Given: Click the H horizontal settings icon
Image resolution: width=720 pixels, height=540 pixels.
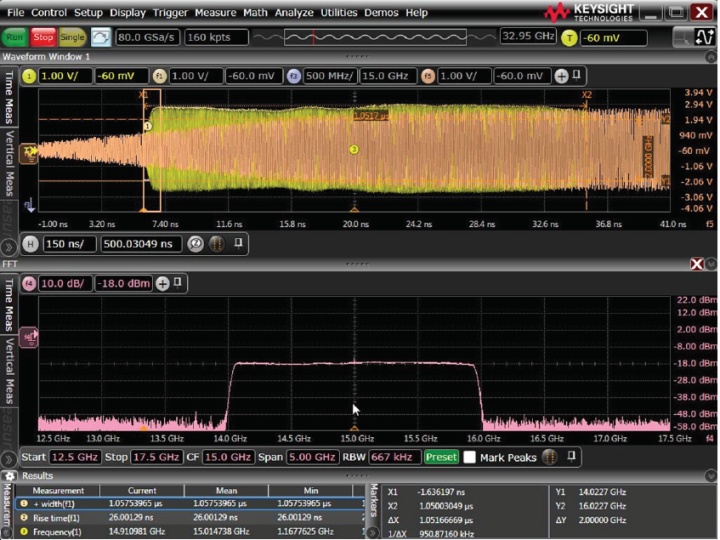Looking at the screenshot, I should point(30,244).
